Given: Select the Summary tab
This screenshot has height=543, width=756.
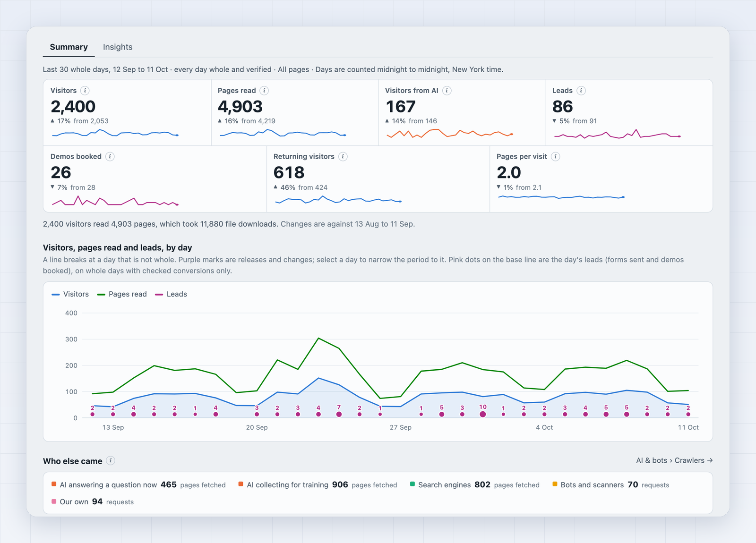Looking at the screenshot, I should tap(69, 47).
